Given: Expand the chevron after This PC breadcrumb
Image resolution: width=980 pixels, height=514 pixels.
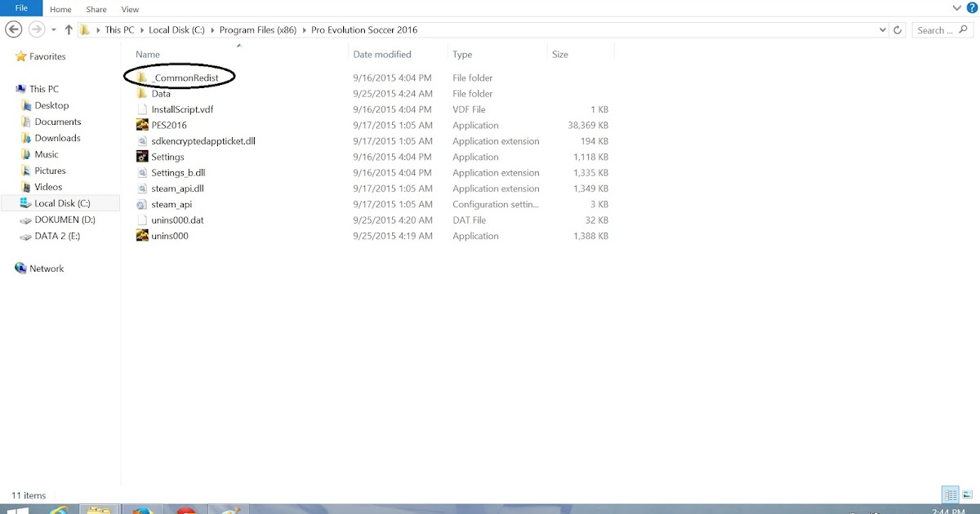Looking at the screenshot, I should (142, 30).
